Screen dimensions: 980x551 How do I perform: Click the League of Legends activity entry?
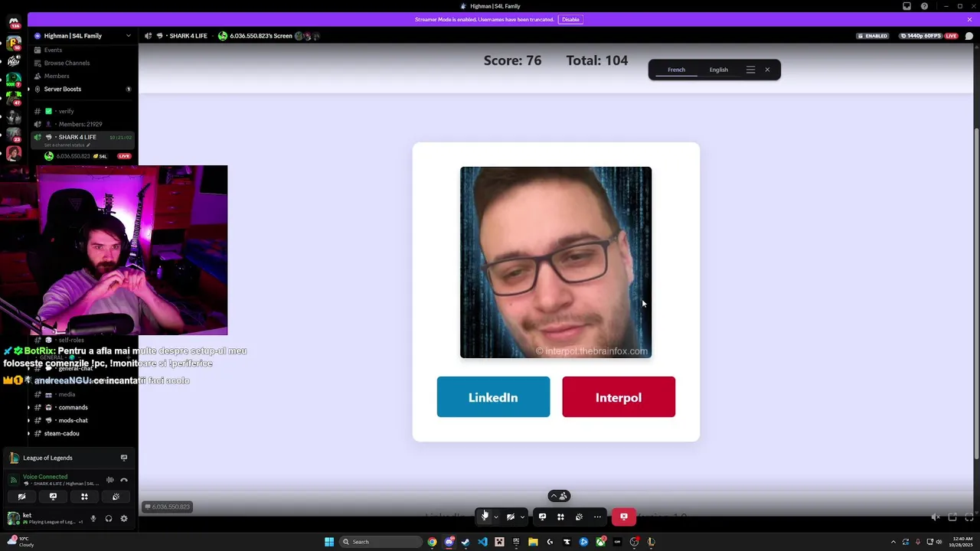47,458
